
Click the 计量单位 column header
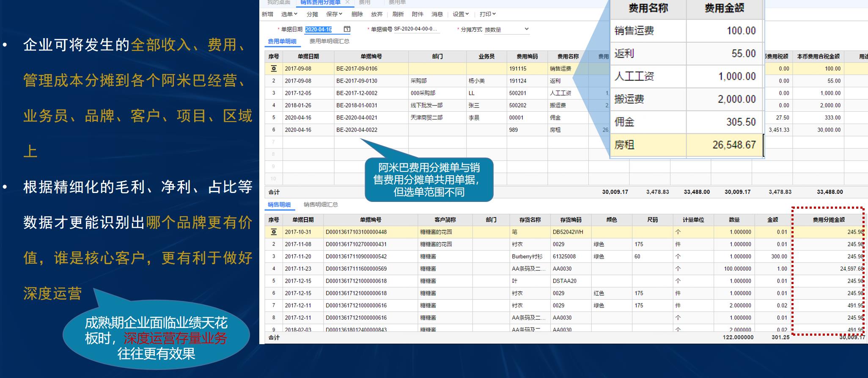(x=693, y=220)
